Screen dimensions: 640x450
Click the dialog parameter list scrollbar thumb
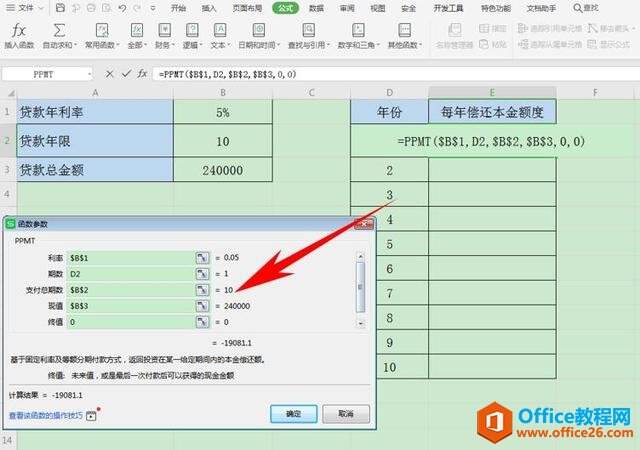point(360,287)
